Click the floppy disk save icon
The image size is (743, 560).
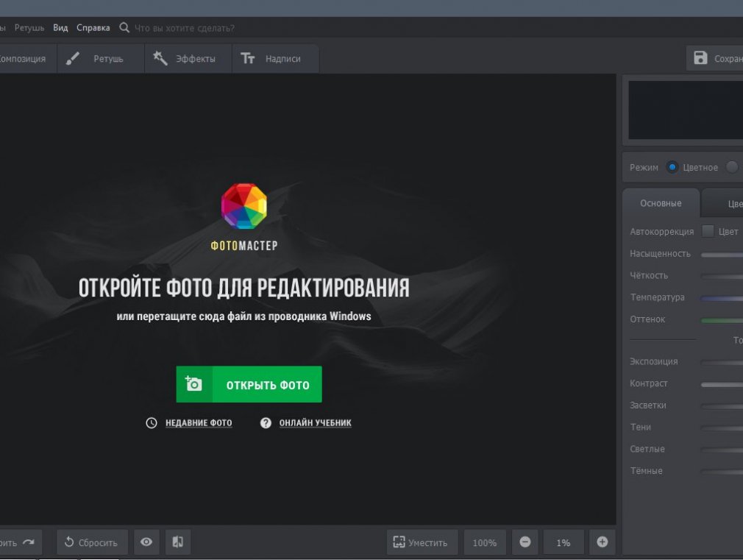(x=700, y=58)
